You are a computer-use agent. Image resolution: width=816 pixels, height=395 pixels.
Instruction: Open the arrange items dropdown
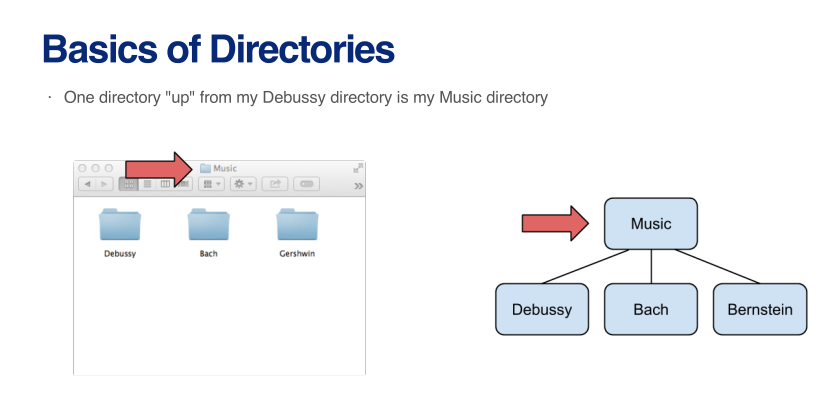tap(211, 184)
